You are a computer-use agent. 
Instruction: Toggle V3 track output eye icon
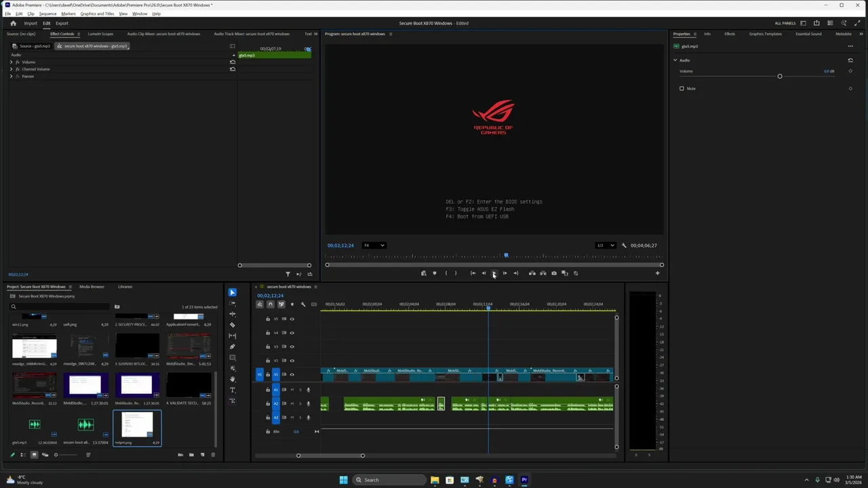point(292,346)
